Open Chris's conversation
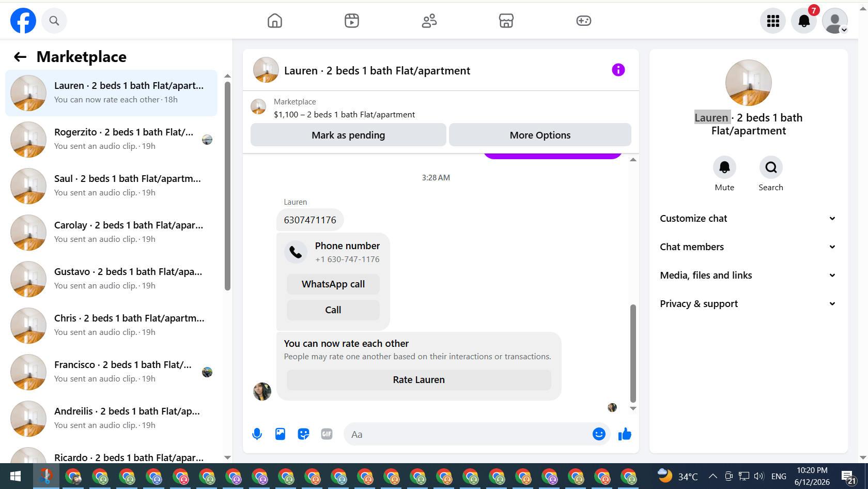Viewport: 868px width, 489px height. point(111,326)
